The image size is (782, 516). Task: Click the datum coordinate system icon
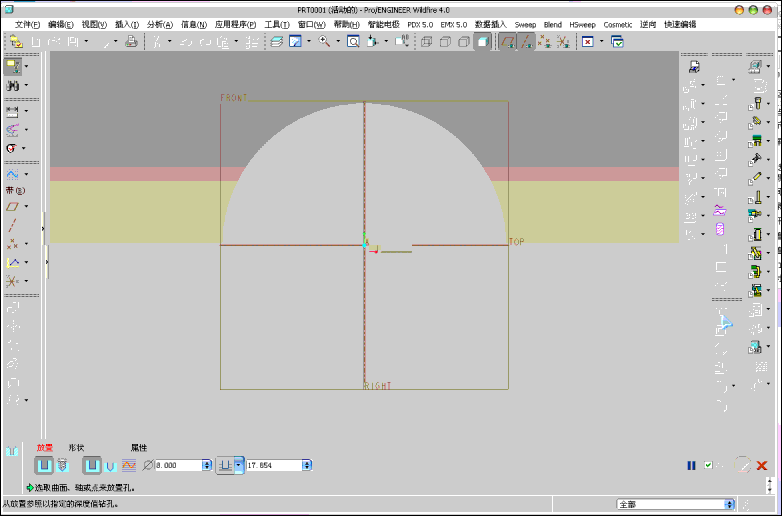pyautogui.click(x=12, y=281)
